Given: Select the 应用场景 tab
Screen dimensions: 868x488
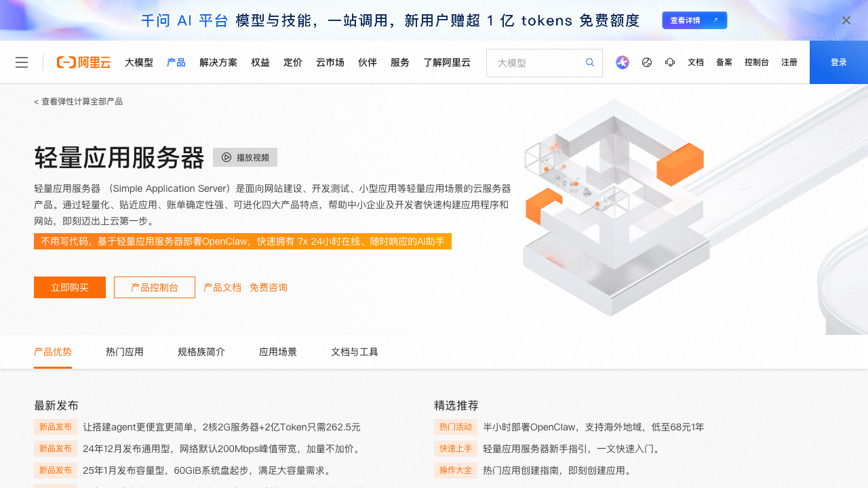Looking at the screenshot, I should [278, 352].
